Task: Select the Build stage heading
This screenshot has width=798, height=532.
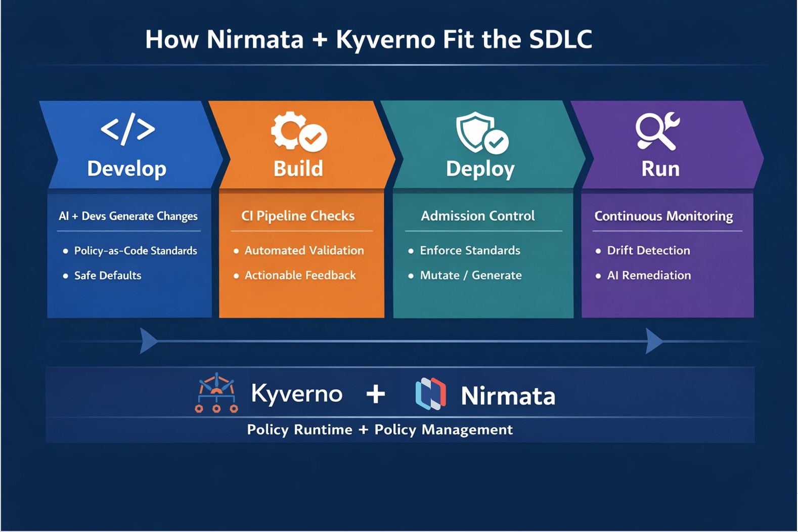Action: 298,169
